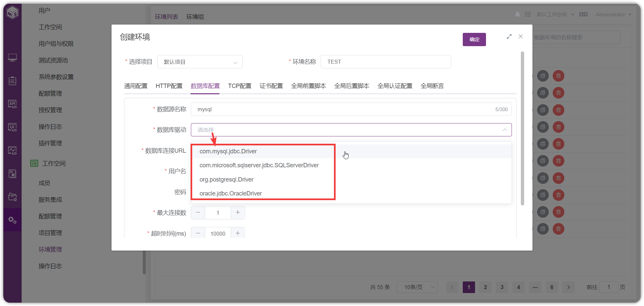Click the first copy environment icon
The height and width of the screenshot is (306, 644).
[543, 76]
